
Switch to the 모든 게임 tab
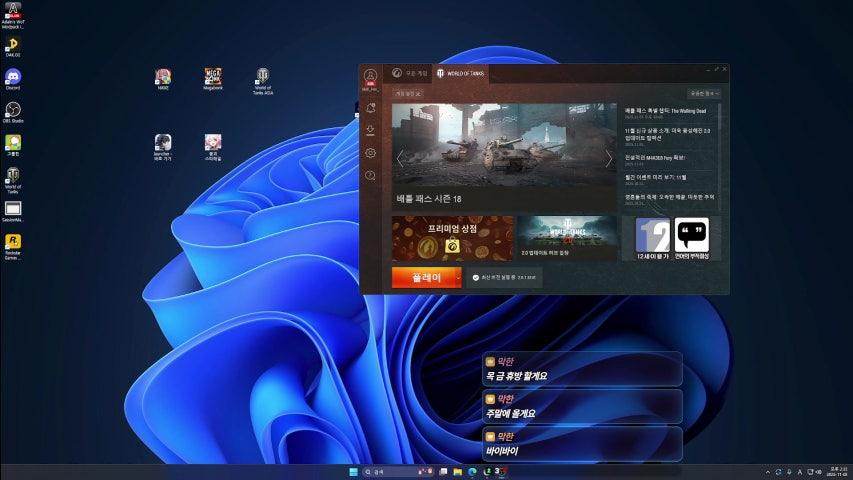410,73
